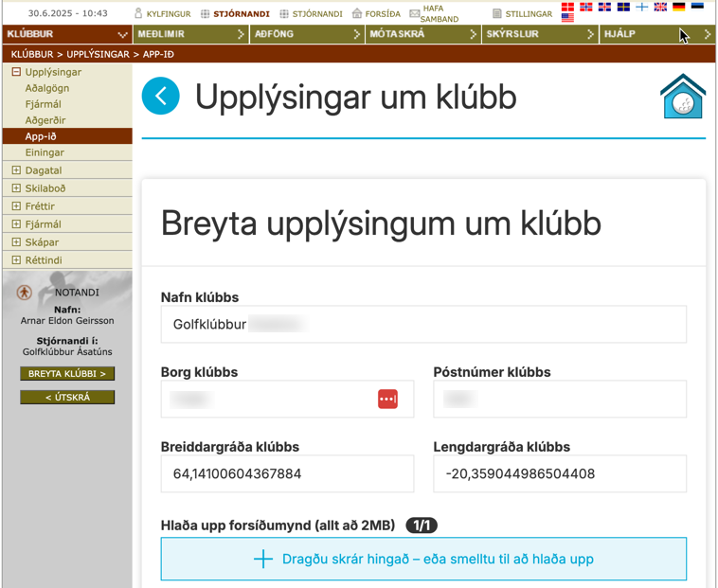Viewport: 718px width, 588px height.
Task: Focus the Borg klúbbs input field
Action: (x=287, y=399)
